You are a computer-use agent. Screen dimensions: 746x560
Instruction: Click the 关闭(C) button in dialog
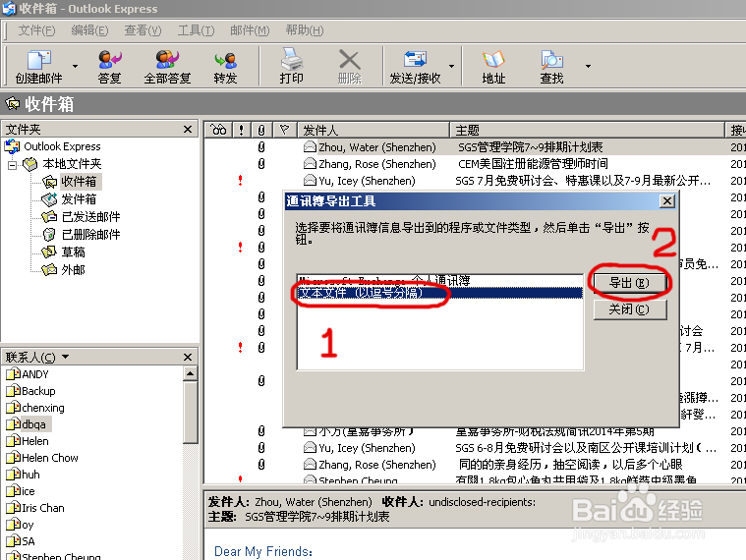[630, 309]
